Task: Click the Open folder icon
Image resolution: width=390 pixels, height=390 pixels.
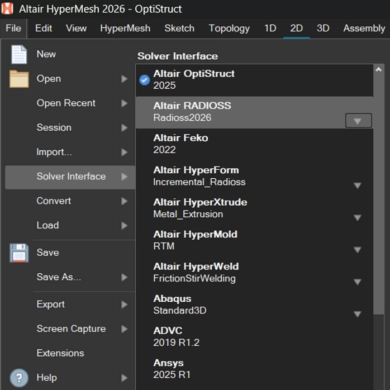Action: coord(19,79)
